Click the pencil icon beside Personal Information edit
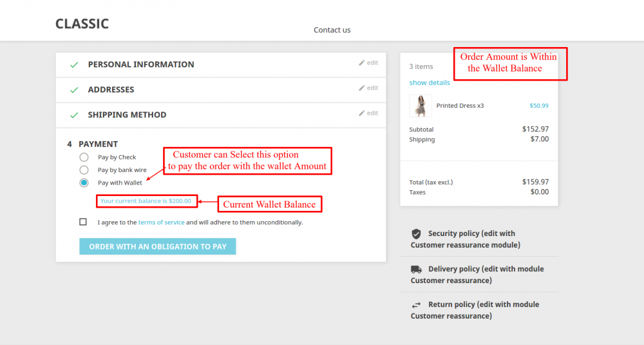This screenshot has height=345, width=644. click(361, 63)
